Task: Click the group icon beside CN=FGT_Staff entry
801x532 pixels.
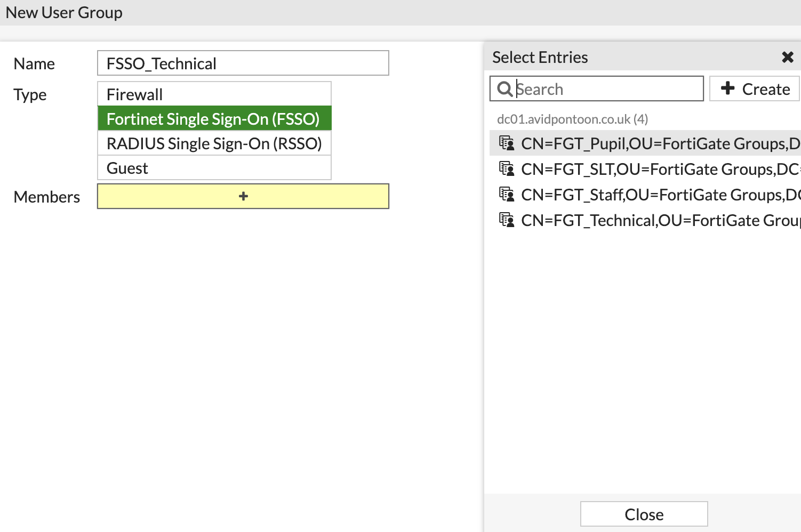Action: pyautogui.click(x=507, y=194)
